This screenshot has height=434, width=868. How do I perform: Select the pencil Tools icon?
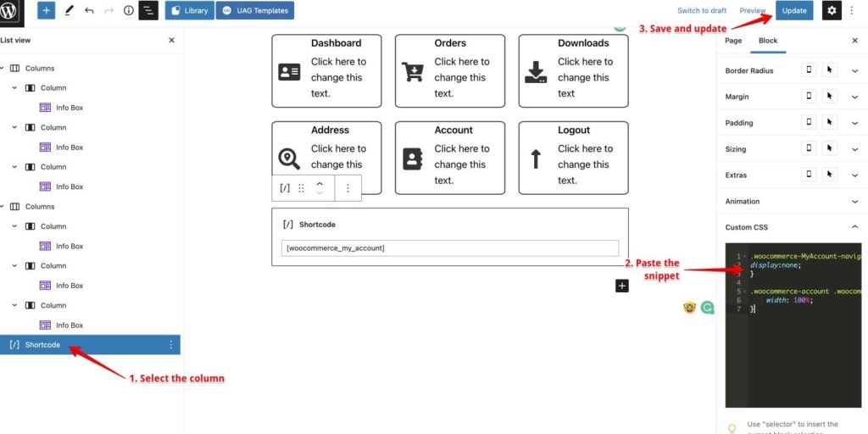pyautogui.click(x=69, y=11)
